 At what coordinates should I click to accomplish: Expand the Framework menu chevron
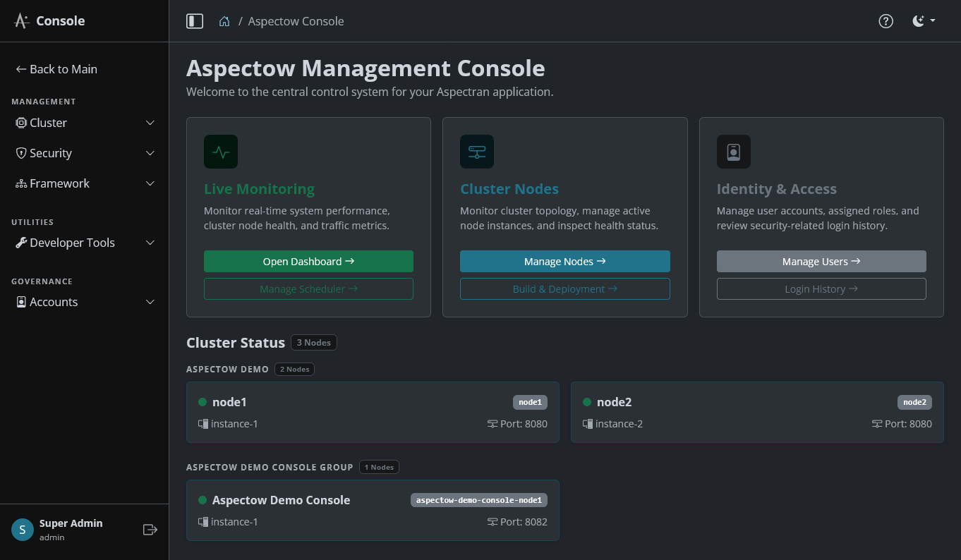[x=150, y=183]
